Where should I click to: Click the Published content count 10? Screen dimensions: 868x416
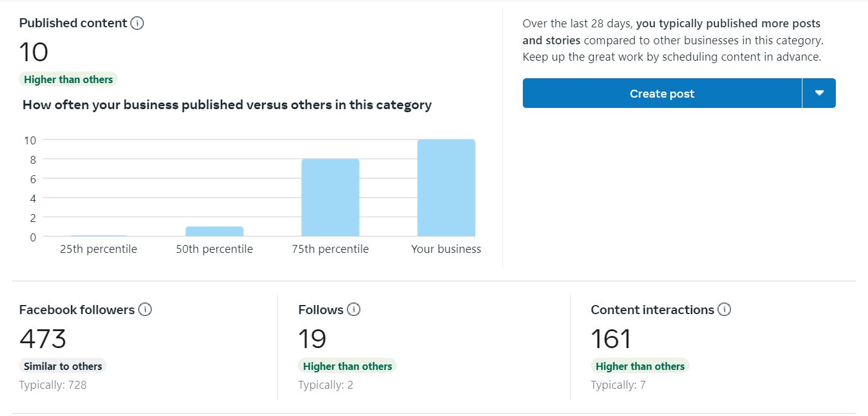tap(34, 52)
